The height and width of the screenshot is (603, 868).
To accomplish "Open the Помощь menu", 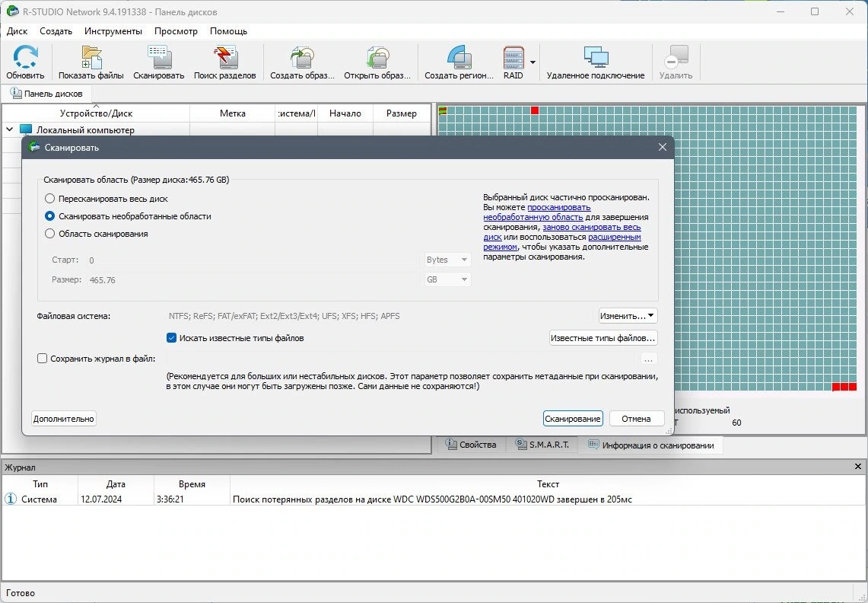I will point(229,31).
